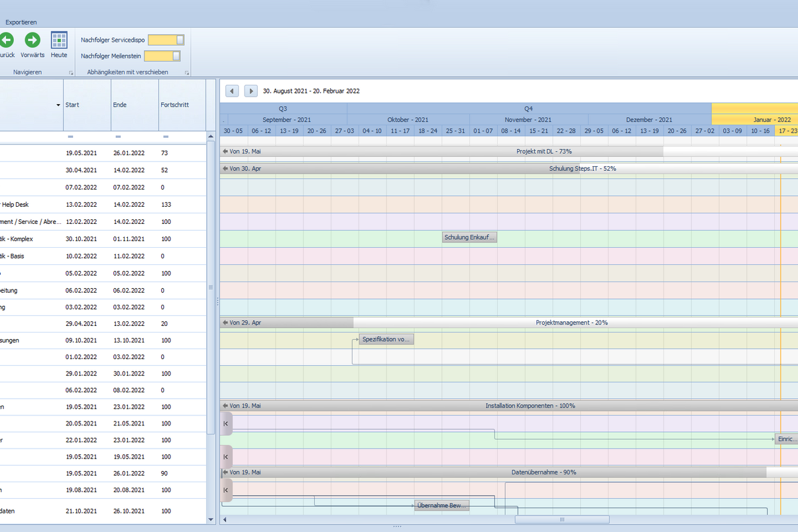This screenshot has width=798, height=532.
Task: Click the 'Übernahme Bew' task bar
Action: (441, 505)
